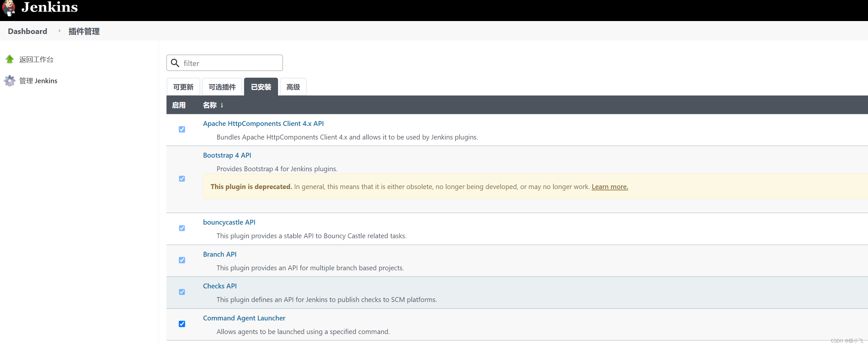The image size is (868, 346).
Task: Click the gear icon beside 管理 Jenkins
Action: 10,81
